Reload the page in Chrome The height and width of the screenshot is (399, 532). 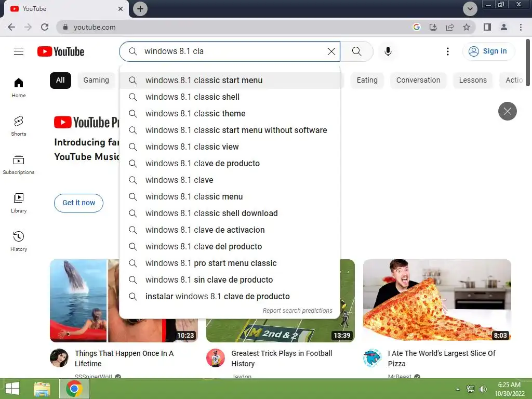[45, 27]
